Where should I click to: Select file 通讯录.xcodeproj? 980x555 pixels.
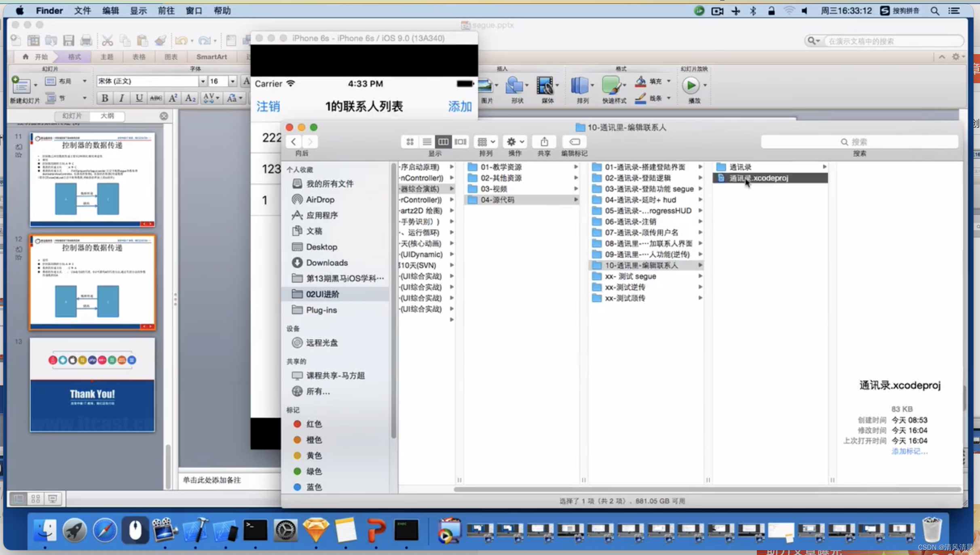tap(771, 178)
